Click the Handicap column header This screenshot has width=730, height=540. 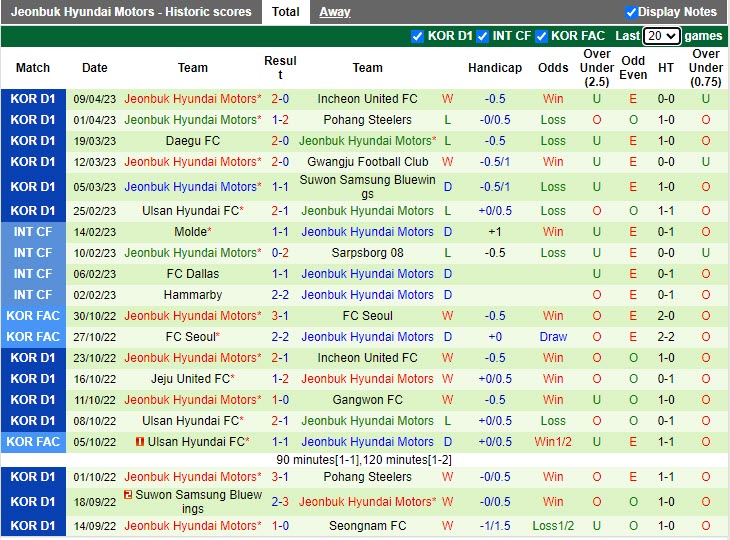tap(495, 68)
